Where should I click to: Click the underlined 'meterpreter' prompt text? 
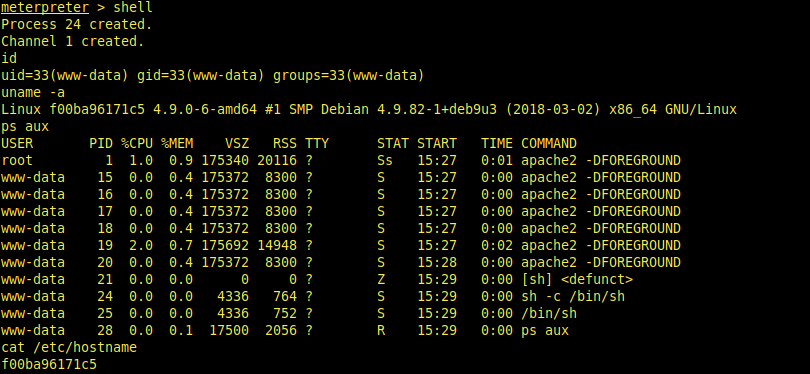(45, 8)
